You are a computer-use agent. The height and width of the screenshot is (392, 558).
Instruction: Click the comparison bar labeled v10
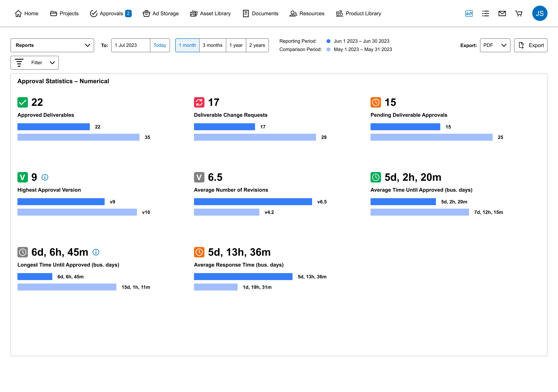pos(77,212)
